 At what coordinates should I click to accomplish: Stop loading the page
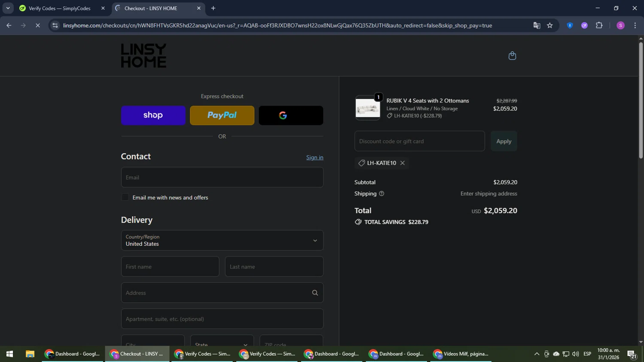point(38,26)
